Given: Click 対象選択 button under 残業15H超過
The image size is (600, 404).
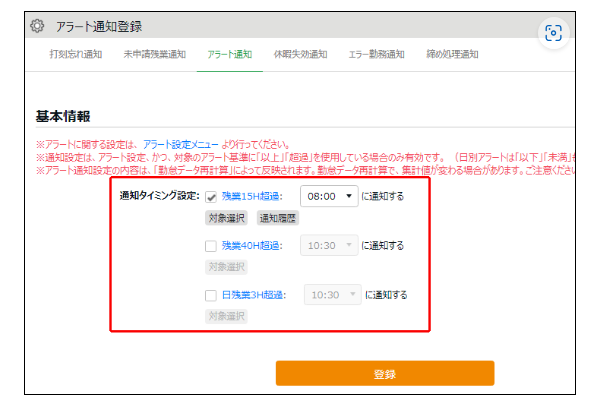Looking at the screenshot, I should pos(227,218).
